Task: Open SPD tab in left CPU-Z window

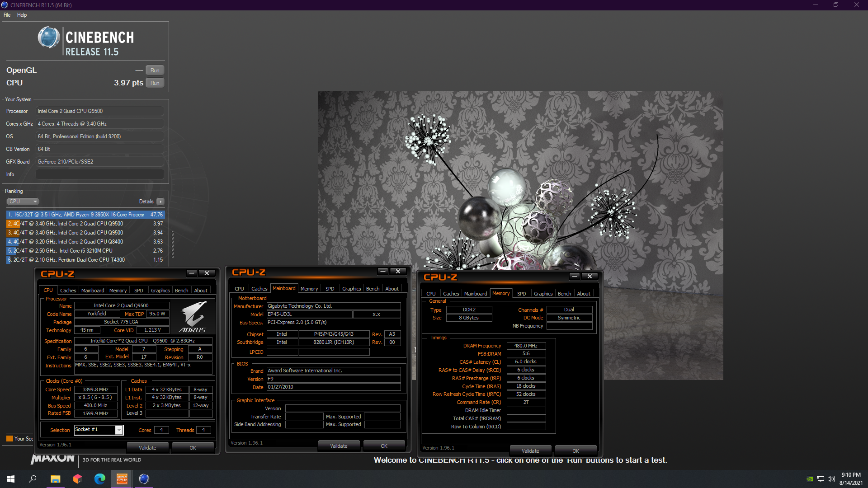Action: pyautogui.click(x=139, y=291)
